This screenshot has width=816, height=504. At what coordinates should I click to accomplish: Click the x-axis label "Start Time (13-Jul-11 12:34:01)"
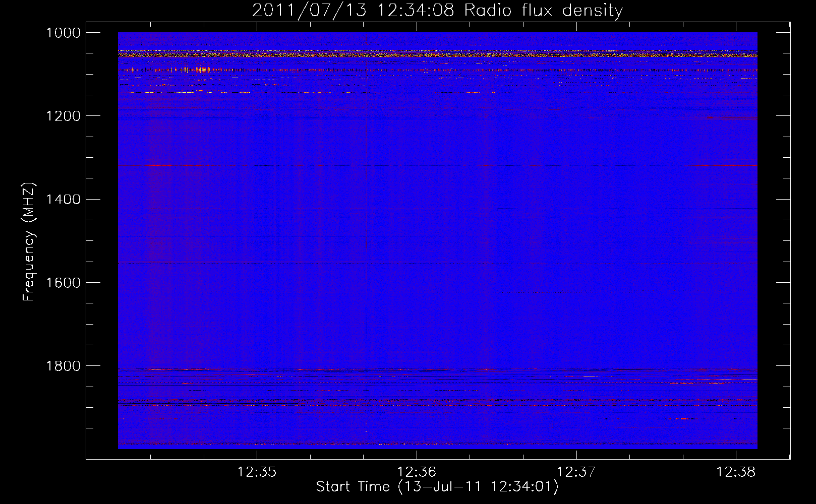(437, 487)
